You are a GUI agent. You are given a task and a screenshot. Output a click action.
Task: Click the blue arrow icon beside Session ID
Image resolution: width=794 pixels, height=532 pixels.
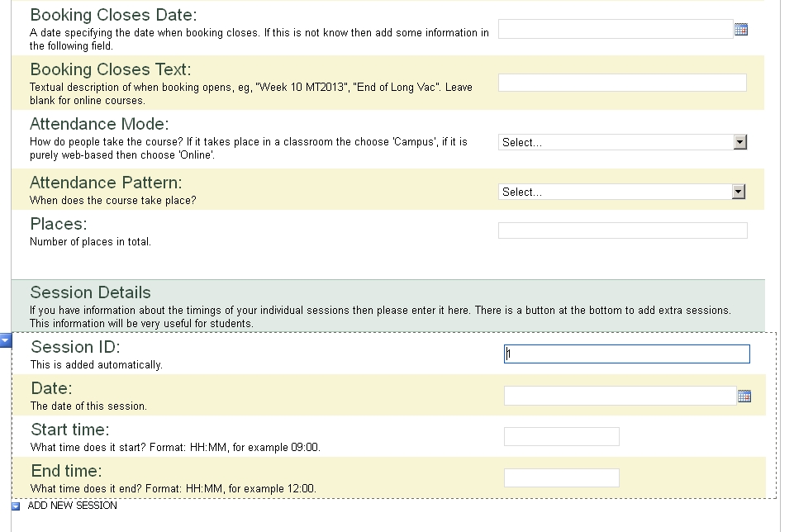[6, 340]
